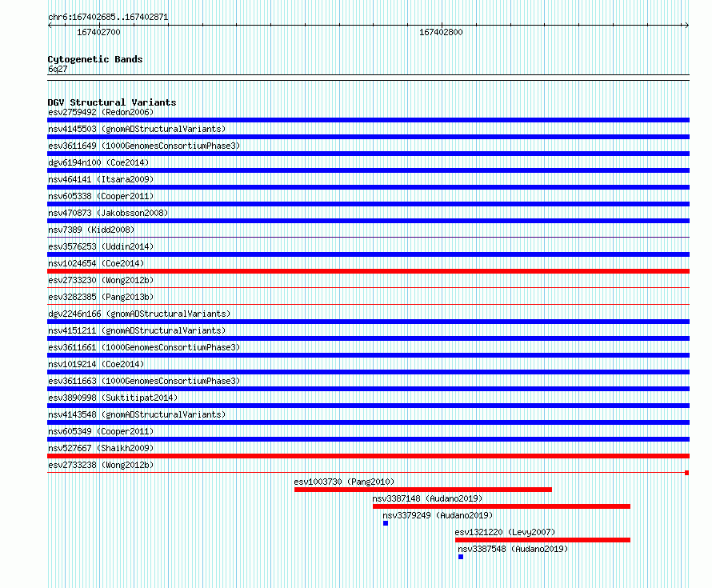The image size is (712, 588).
Task: Click the chr6:167402685..167402871 coordinate label
Action: [108, 17]
